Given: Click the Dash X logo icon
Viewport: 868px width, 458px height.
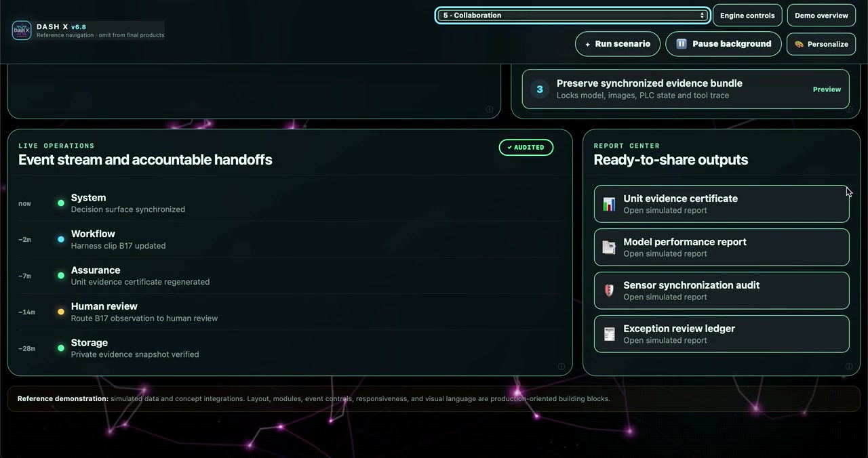Looking at the screenshot, I should tap(22, 30).
